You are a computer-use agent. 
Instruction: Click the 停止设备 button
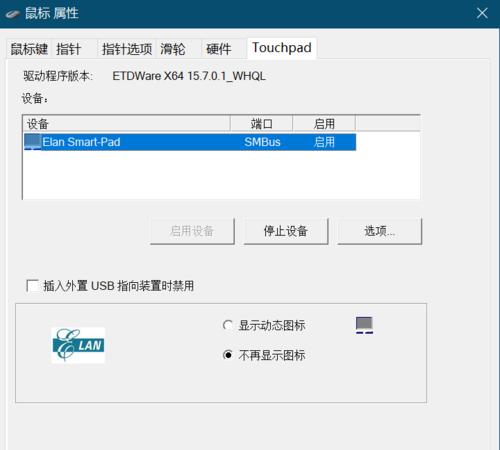tap(286, 231)
